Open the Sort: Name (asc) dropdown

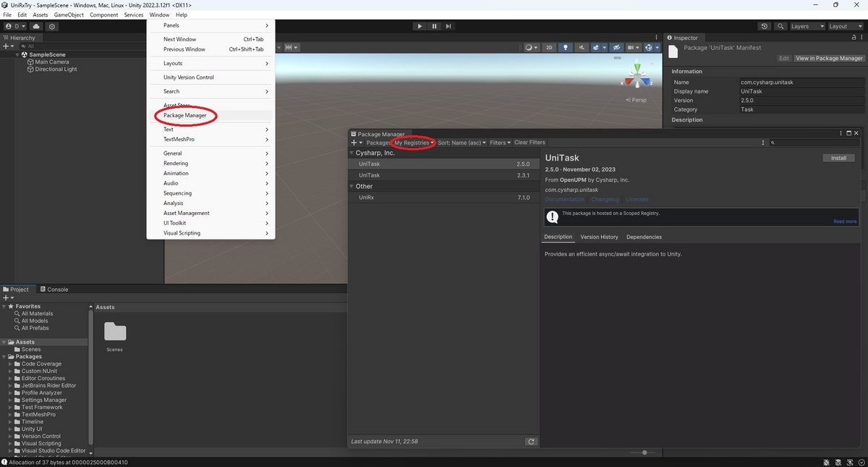[461, 143]
